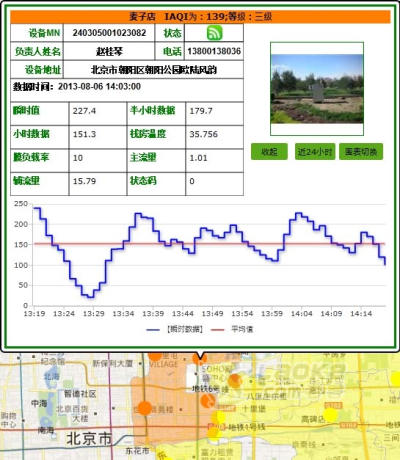Click the orange 麦子店 IAQI title bar
Screen dimensions: 400x460
pos(200,17)
